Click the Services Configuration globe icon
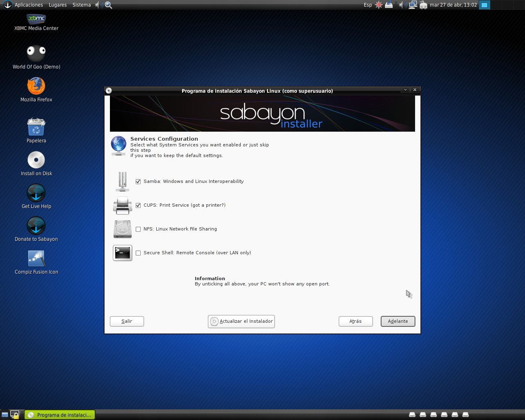The image size is (525, 420). 119,146
